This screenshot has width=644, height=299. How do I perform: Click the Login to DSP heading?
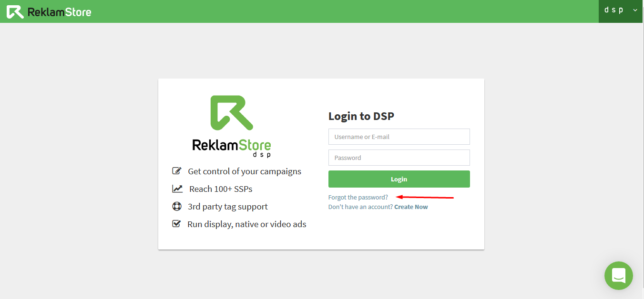(x=361, y=116)
